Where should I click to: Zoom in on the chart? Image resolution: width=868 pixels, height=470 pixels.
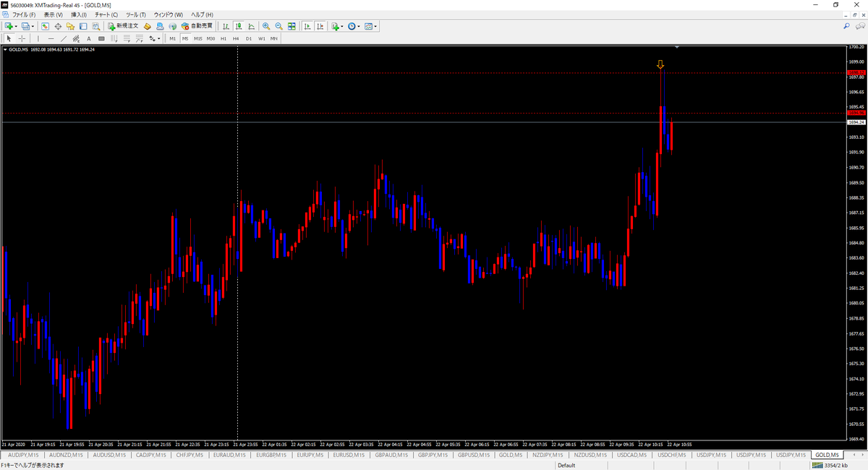tap(266, 26)
